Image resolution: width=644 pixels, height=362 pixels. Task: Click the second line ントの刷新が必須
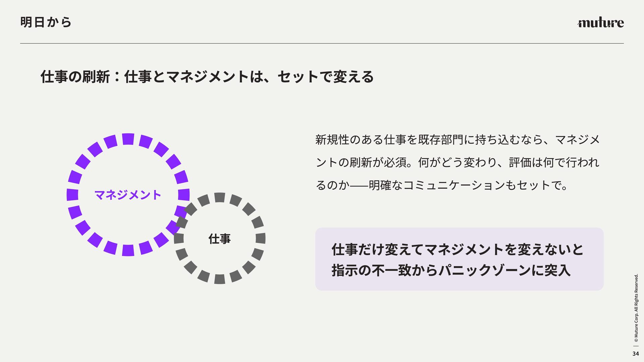click(458, 163)
